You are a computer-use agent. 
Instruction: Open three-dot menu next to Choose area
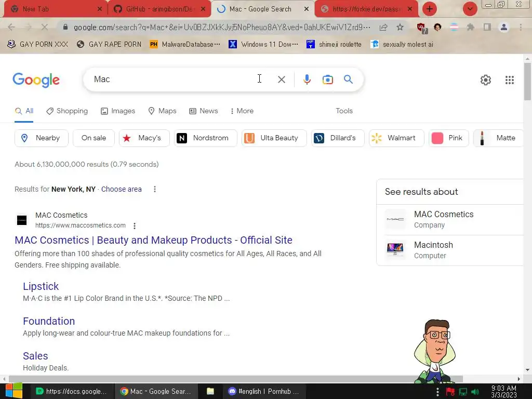[x=155, y=189]
